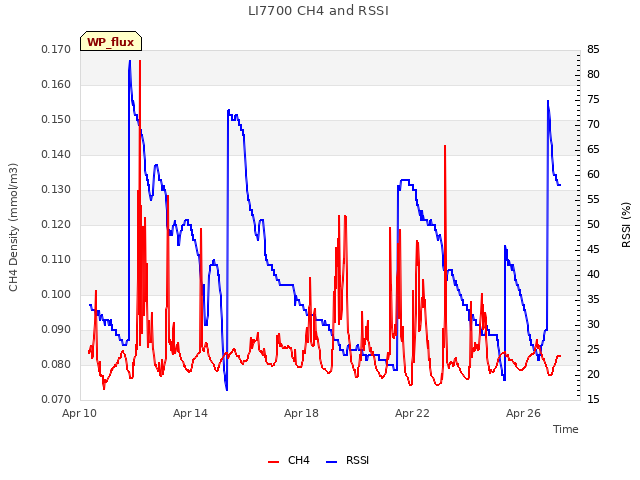Click the Apr 18 x-axis tick label
Screen dimensions: 640x480
point(301,413)
